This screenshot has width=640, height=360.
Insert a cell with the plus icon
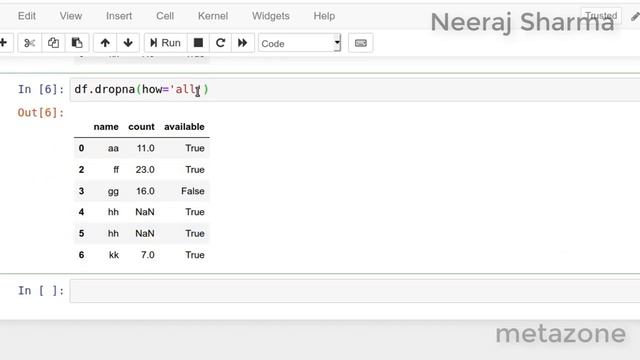pyautogui.click(x=3, y=43)
